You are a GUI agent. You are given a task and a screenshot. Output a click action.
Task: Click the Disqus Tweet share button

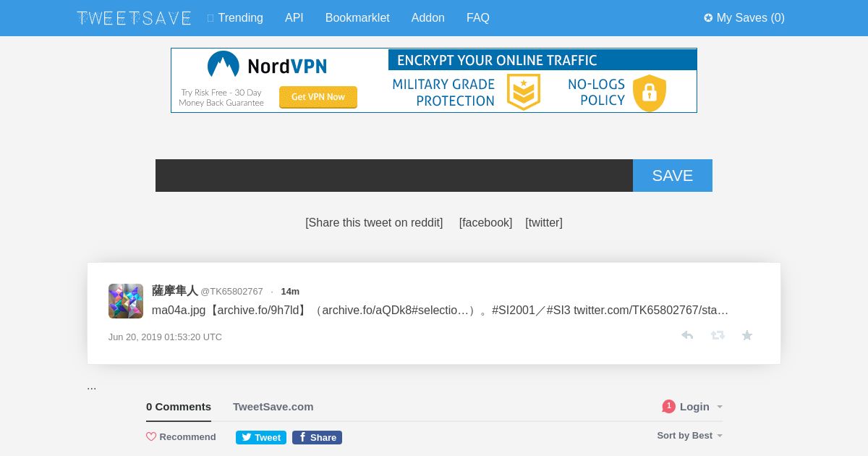click(x=261, y=437)
